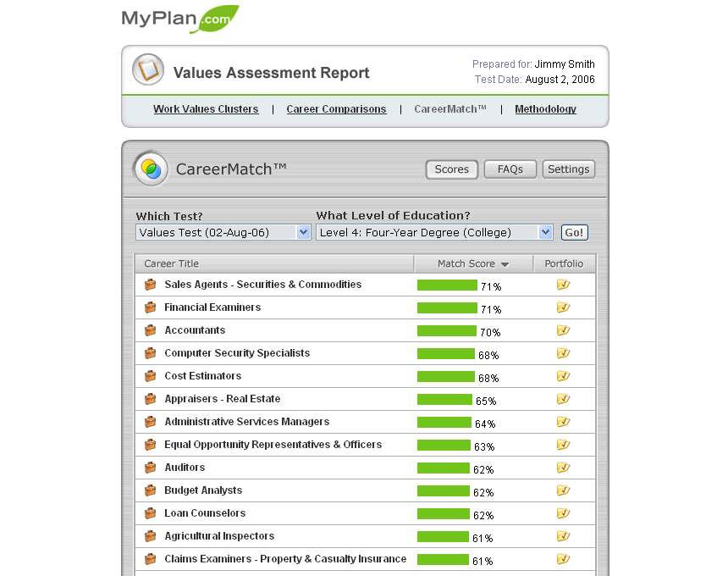Screen dimensions: 728x576
Task: Add Cost Estimators to portfolio icon
Action: [563, 376]
